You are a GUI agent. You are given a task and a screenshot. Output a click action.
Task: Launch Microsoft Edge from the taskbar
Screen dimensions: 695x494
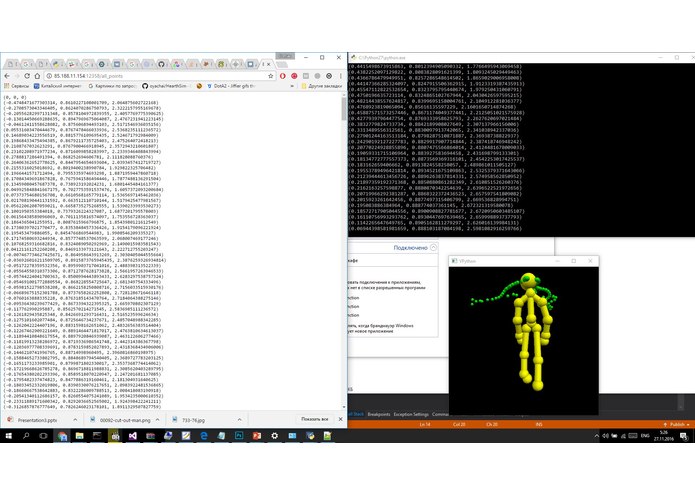203,436
